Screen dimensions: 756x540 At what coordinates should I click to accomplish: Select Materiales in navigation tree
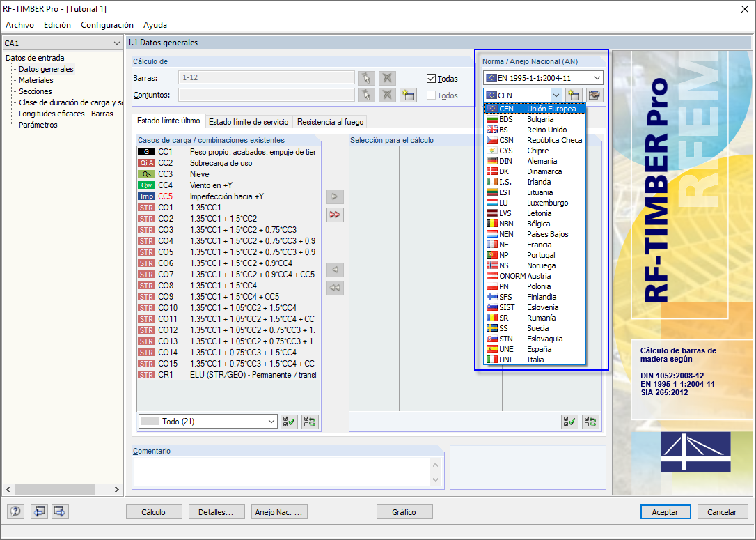[36, 80]
